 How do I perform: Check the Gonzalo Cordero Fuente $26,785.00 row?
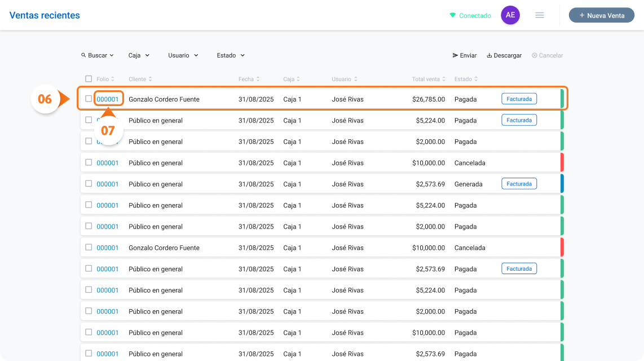pyautogui.click(x=89, y=99)
